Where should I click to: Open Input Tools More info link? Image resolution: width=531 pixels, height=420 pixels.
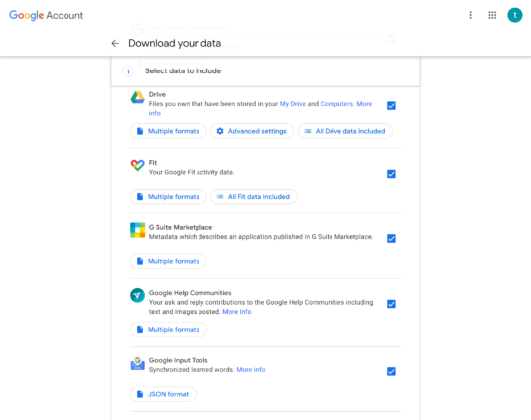(251, 370)
